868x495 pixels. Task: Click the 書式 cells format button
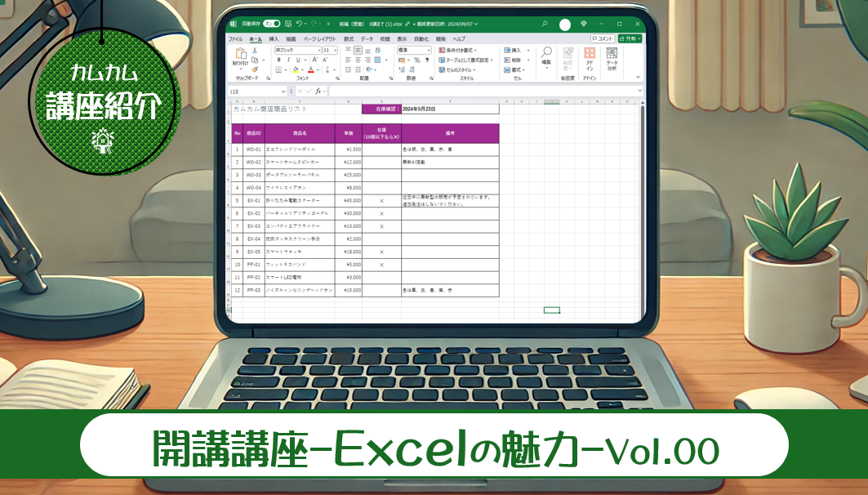pos(514,69)
